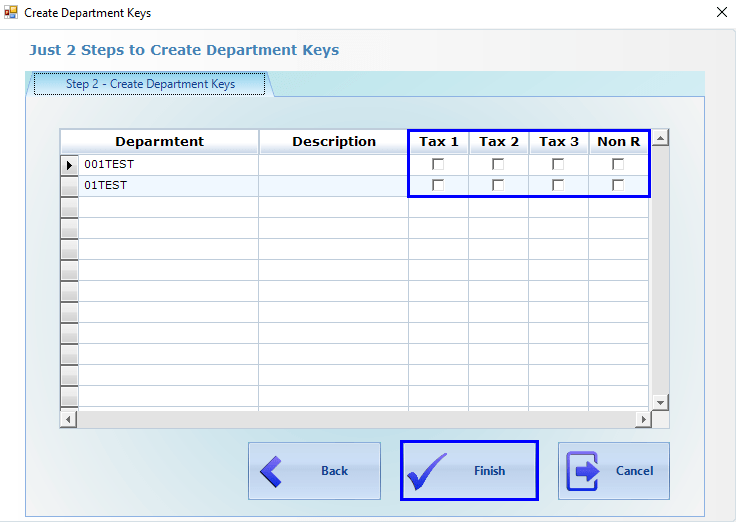
Task: Select the 001TEST department cell
Action: [x=169, y=165]
